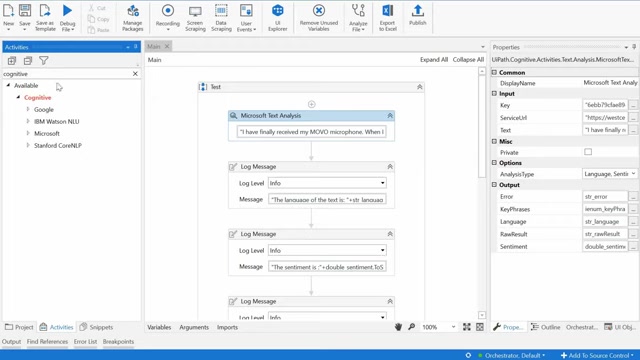This screenshot has height=360, width=640.
Task: Export to Excel
Action: [x=387, y=17]
